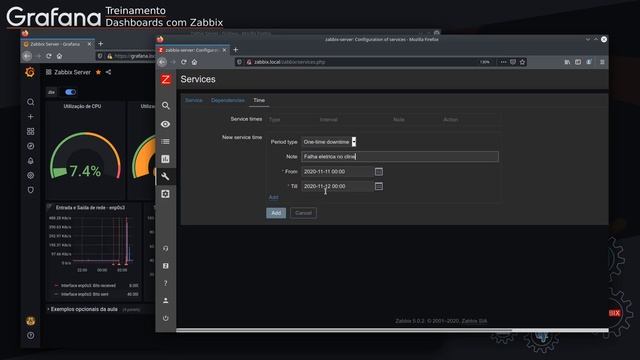
Task: Open the Grafana help icon at the sidebar bottom
Action: tap(31, 336)
